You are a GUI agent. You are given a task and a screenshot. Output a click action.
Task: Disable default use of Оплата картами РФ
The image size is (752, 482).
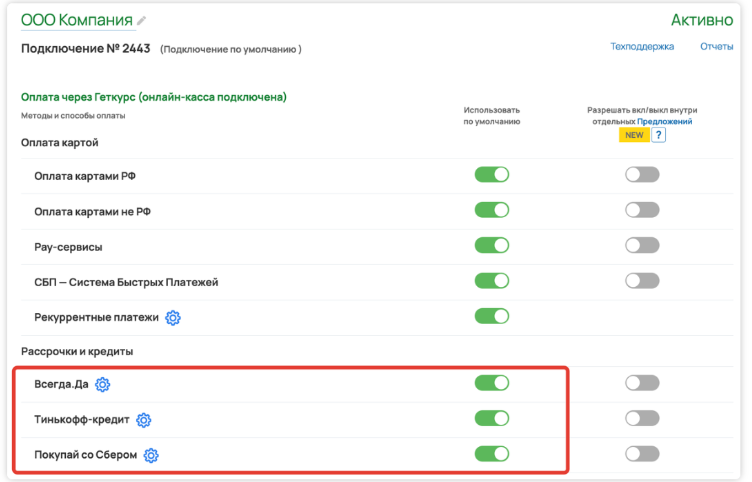tap(492, 175)
